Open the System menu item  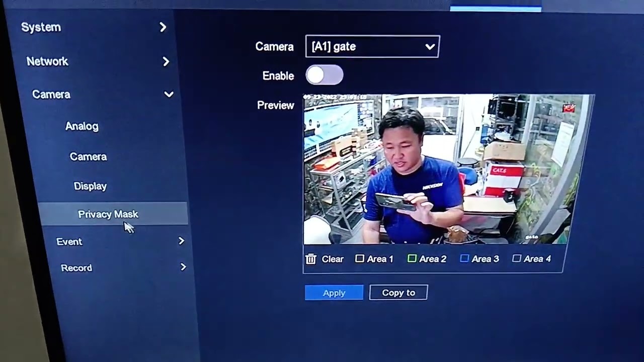click(41, 27)
